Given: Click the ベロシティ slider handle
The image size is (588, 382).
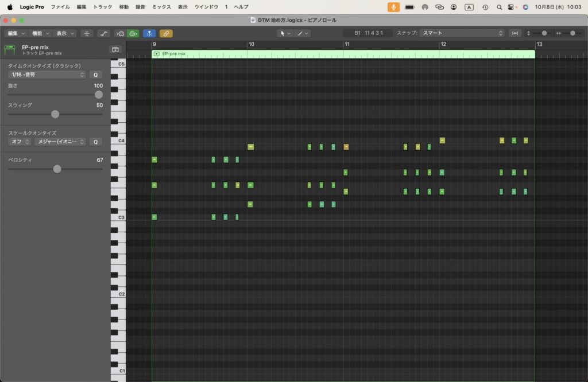Looking at the screenshot, I should pos(57,169).
